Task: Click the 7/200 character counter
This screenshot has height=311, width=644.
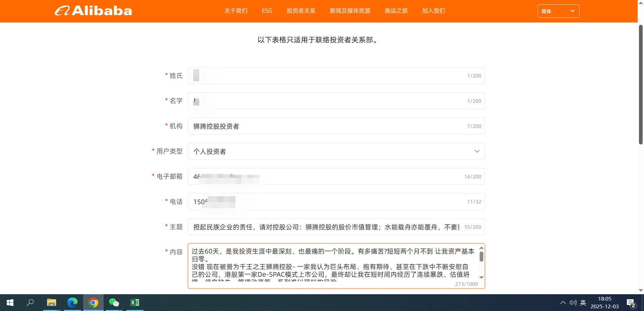Action: (474, 126)
